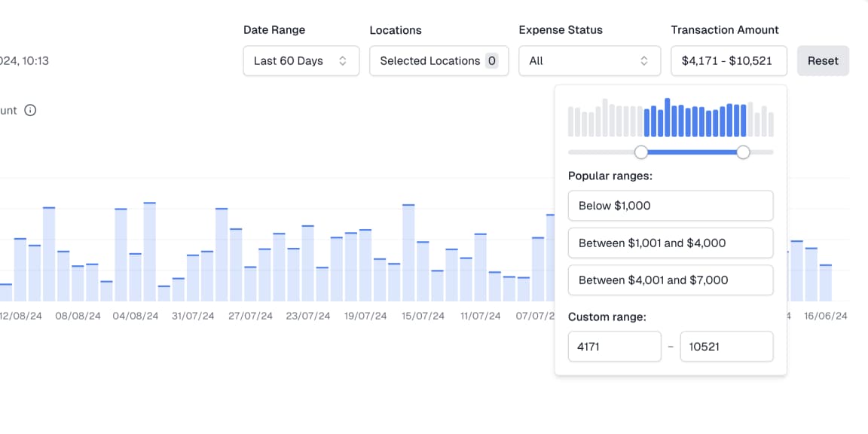Select the Below $1,000 range
This screenshot has height=434, width=868.
pyautogui.click(x=670, y=206)
